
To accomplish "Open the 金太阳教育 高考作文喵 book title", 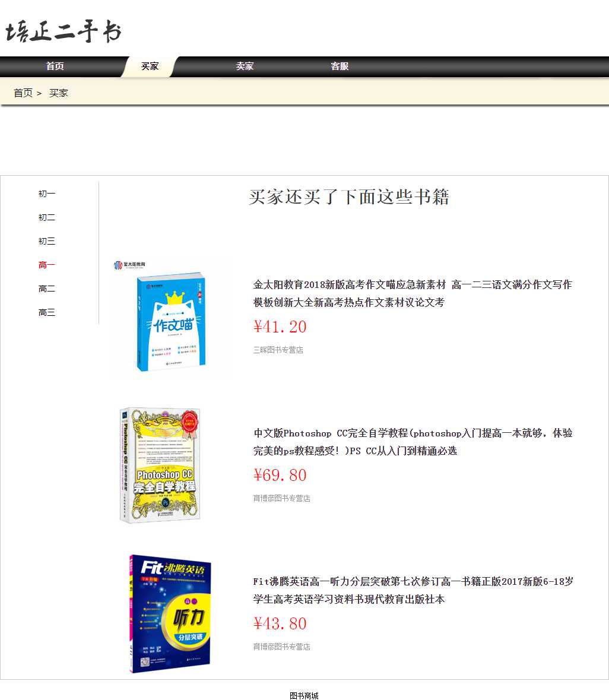I will tap(413, 293).
